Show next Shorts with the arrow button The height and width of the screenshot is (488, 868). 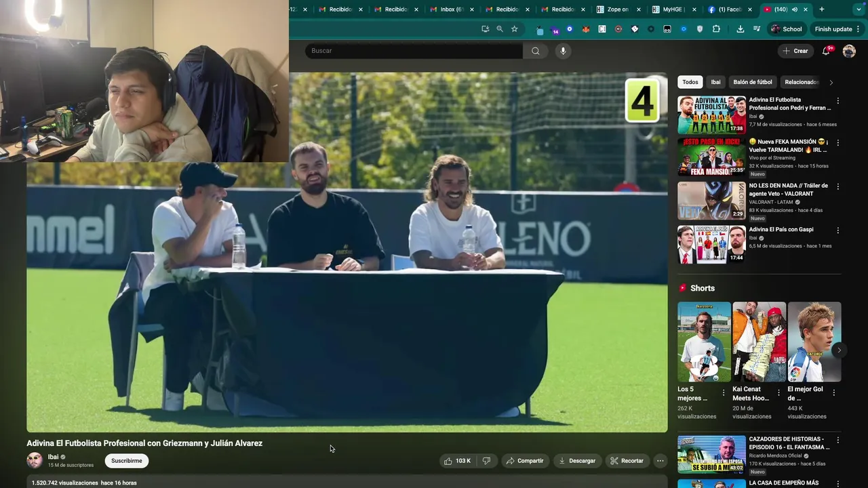tap(839, 350)
